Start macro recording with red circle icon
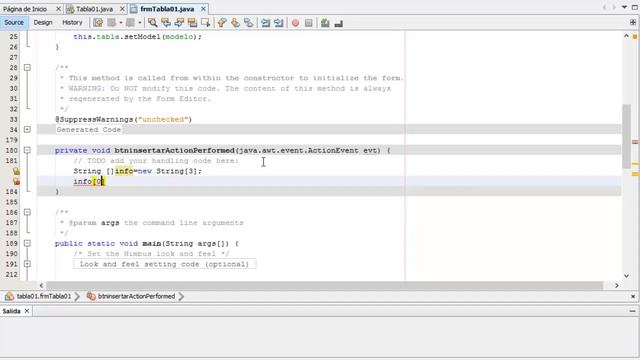Screen dimensions: 640x360 click(295, 23)
